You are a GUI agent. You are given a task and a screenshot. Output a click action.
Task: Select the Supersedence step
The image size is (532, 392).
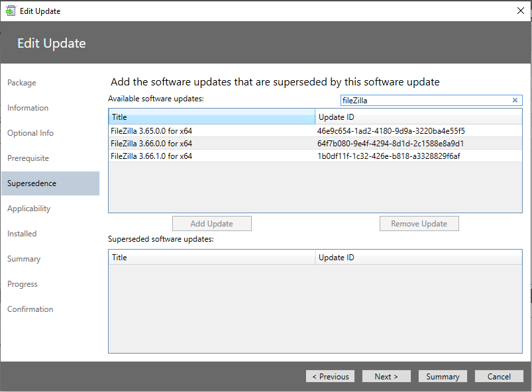[x=50, y=183]
